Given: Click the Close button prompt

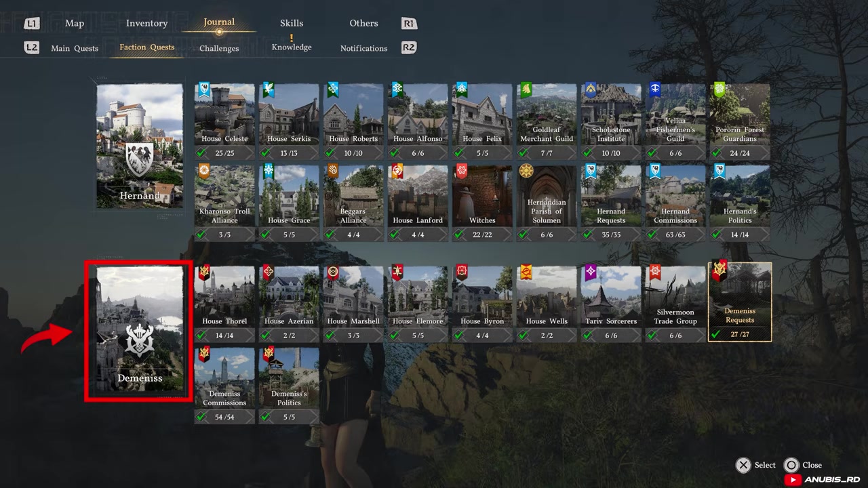Looking at the screenshot, I should pos(803,465).
